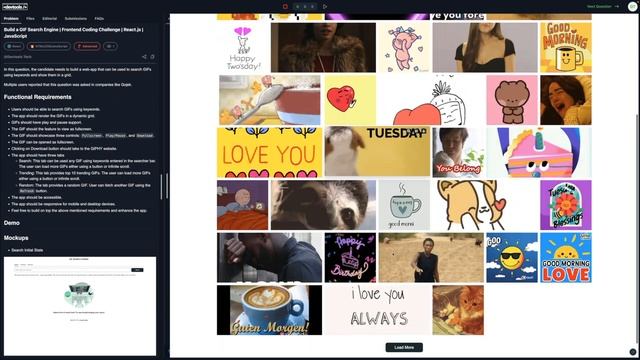This screenshot has width=640, height=360.
Task: Click the red Advanced difficulty badge
Action: point(87,47)
